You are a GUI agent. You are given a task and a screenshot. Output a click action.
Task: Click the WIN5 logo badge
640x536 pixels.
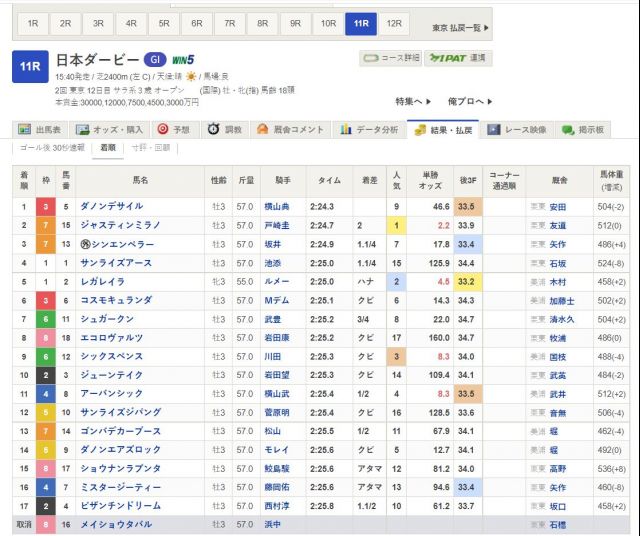[x=183, y=60]
